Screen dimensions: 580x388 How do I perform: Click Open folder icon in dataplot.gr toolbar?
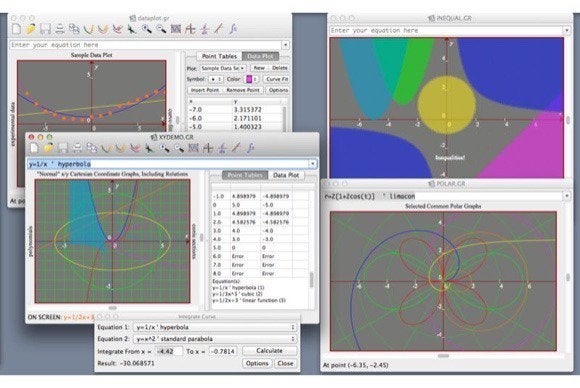31,29
